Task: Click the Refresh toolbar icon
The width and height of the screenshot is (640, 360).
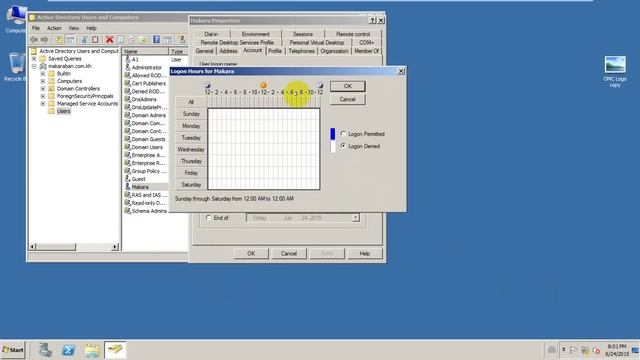Action: (131, 39)
